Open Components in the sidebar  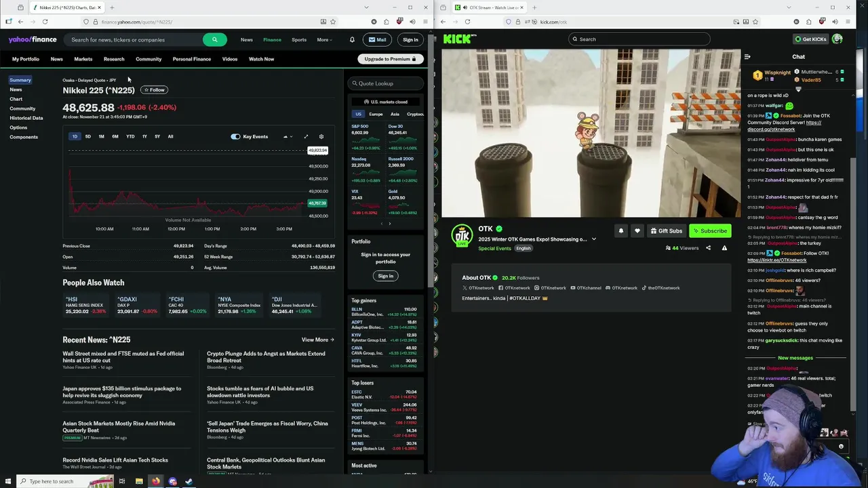pos(24,137)
